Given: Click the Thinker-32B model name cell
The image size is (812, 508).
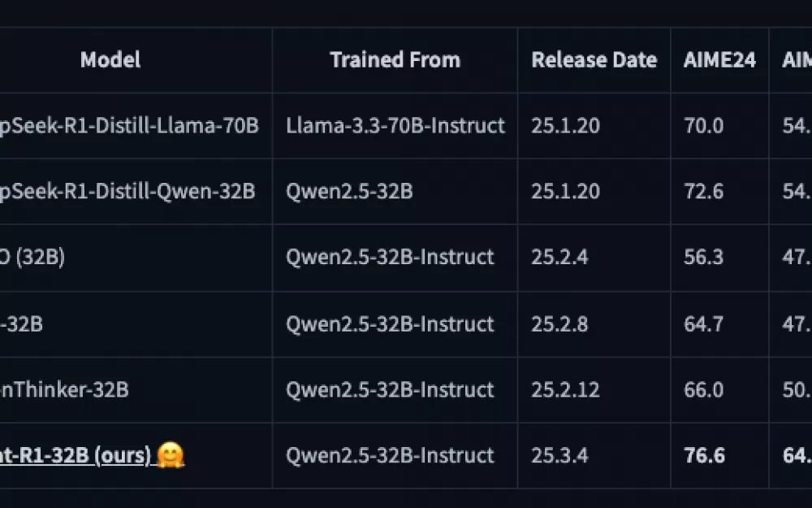Looking at the screenshot, I should click(x=64, y=389).
